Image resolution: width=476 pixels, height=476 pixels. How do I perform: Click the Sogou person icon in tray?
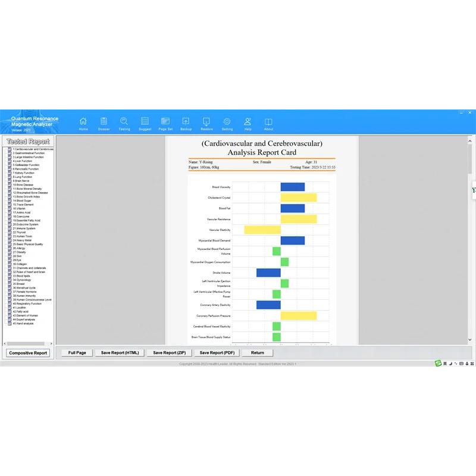tap(467, 364)
